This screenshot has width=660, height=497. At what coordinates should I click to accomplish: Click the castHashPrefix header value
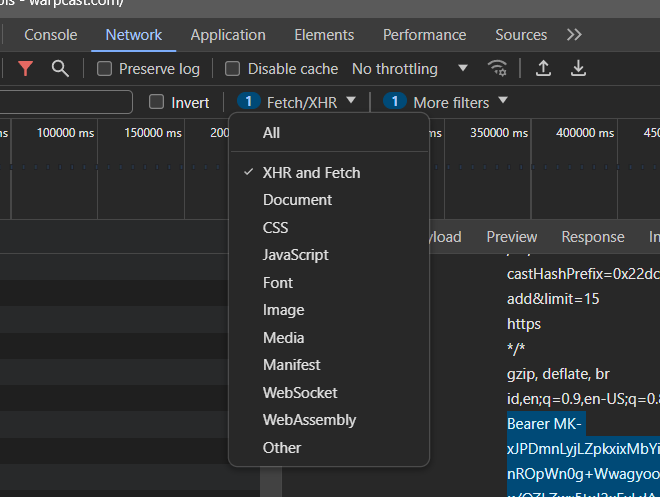[583, 274]
